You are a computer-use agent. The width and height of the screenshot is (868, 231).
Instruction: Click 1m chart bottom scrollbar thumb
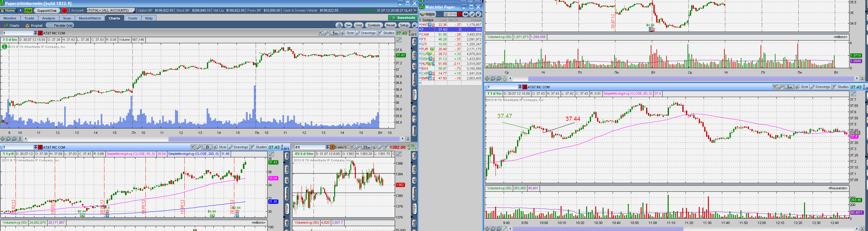[597, 229]
